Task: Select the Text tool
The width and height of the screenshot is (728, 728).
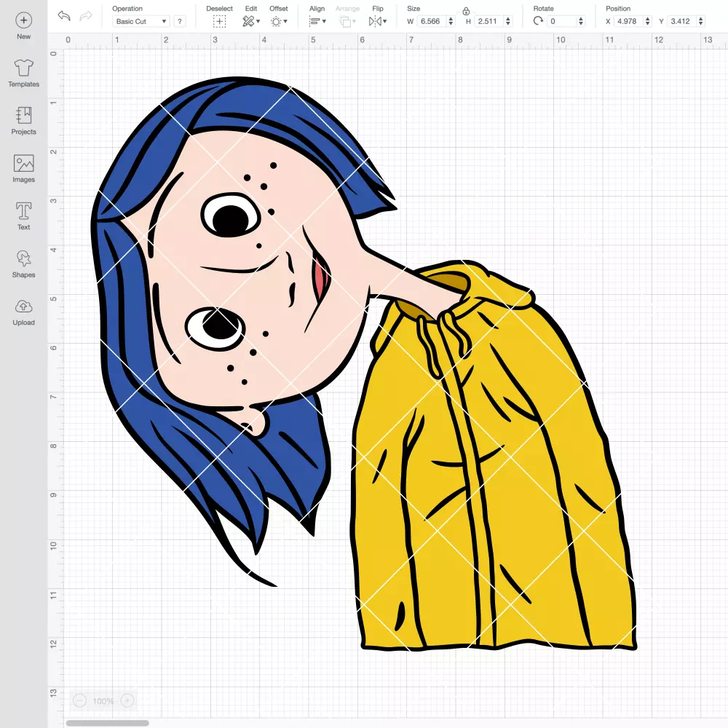Action: [x=24, y=216]
